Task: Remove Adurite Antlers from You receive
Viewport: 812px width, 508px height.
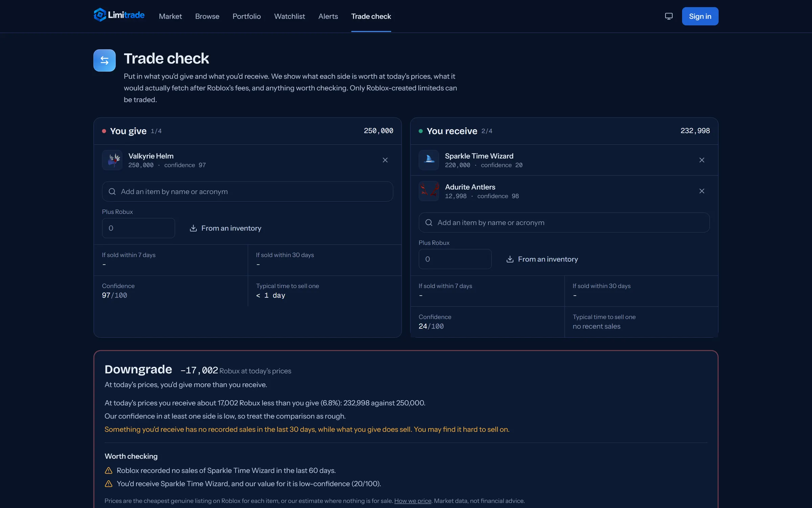Action: (702, 191)
